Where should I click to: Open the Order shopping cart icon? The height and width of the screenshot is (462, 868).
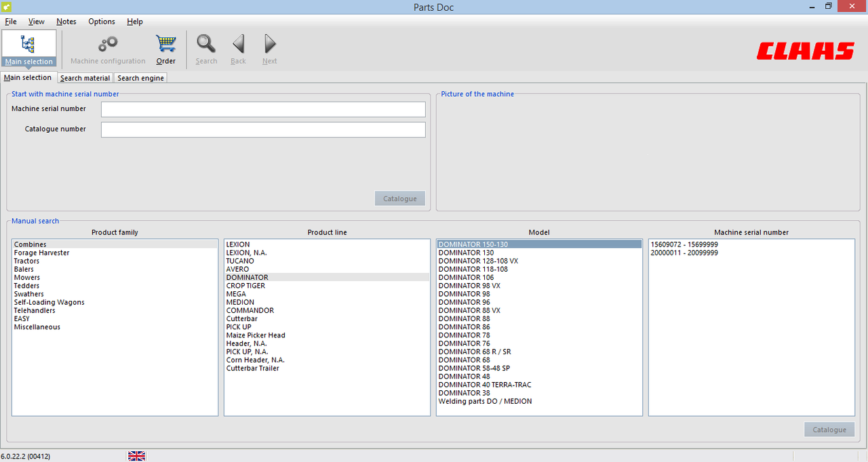pos(165,44)
